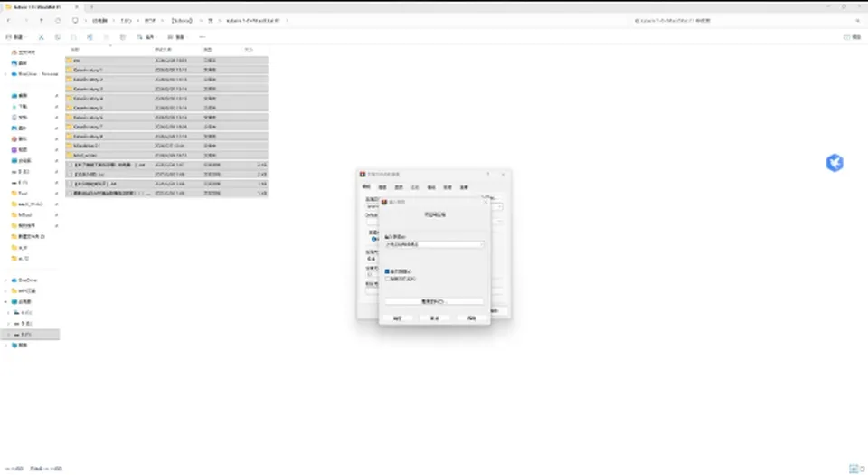
Task: Click the 整理密码 organize passwords button
Action: (x=434, y=301)
